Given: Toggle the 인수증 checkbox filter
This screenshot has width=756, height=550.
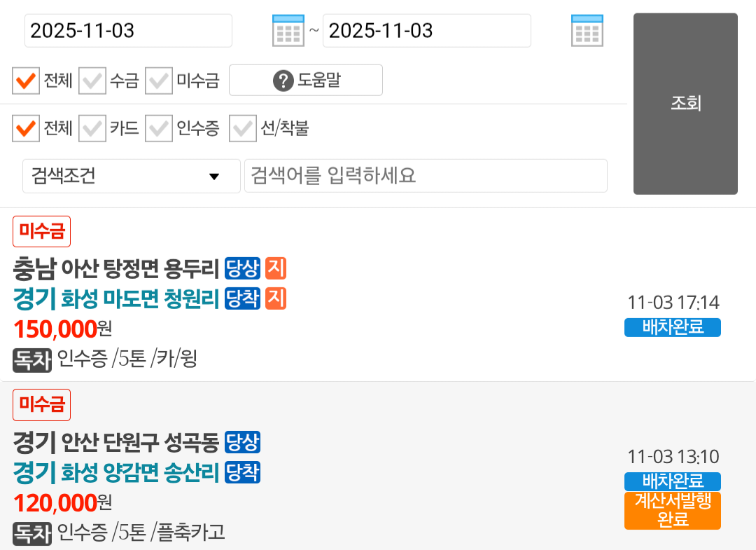Looking at the screenshot, I should pos(159,128).
